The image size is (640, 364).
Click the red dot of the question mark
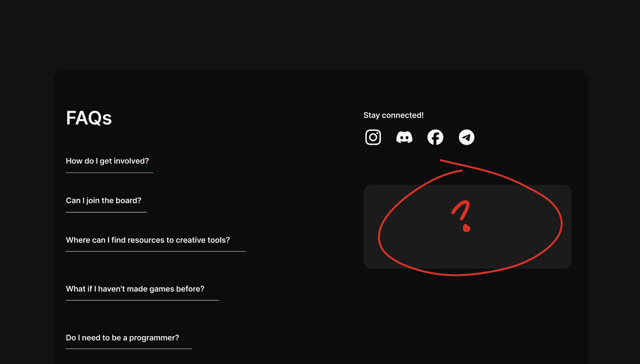pyautogui.click(x=467, y=228)
